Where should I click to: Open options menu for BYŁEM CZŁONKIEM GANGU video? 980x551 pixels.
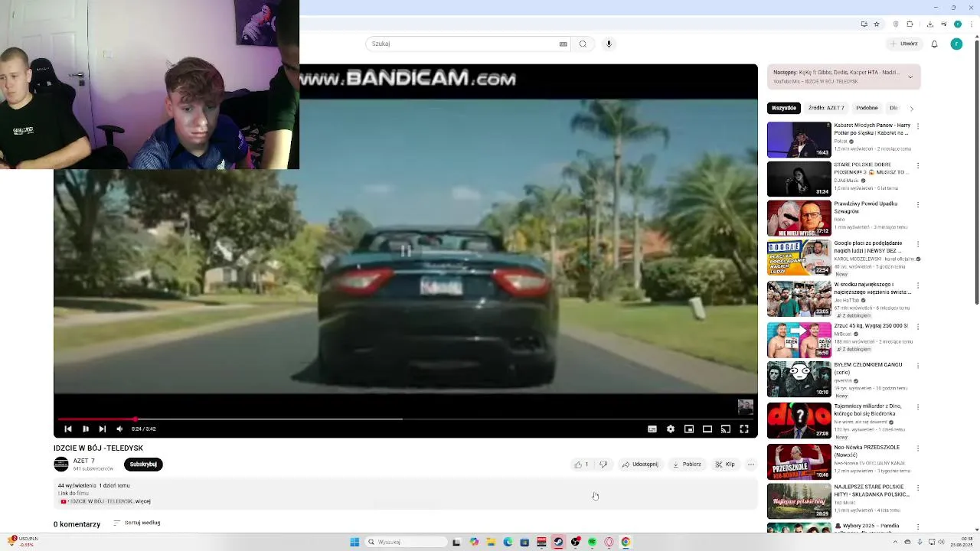pos(918,365)
